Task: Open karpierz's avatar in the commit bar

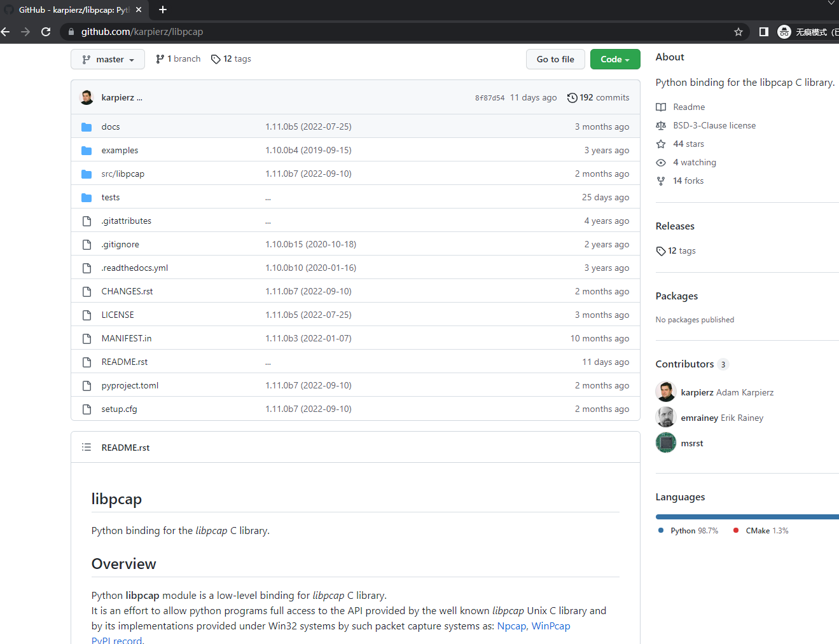Action: click(x=87, y=97)
